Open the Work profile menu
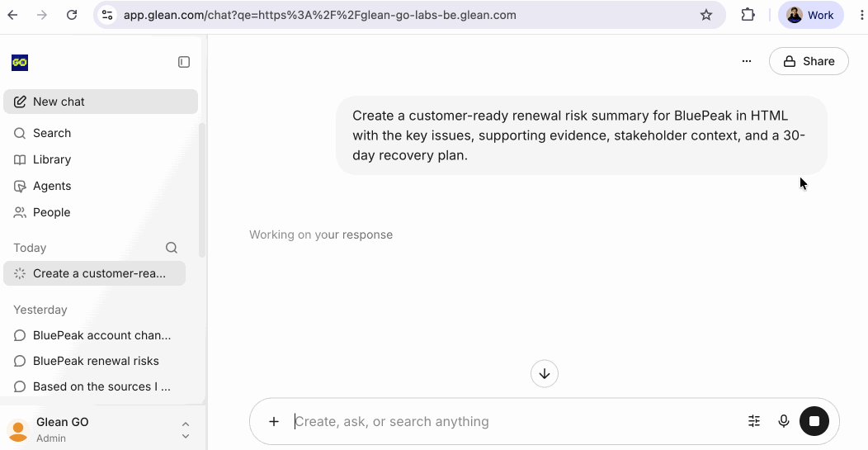The height and width of the screenshot is (450, 868). [810, 15]
